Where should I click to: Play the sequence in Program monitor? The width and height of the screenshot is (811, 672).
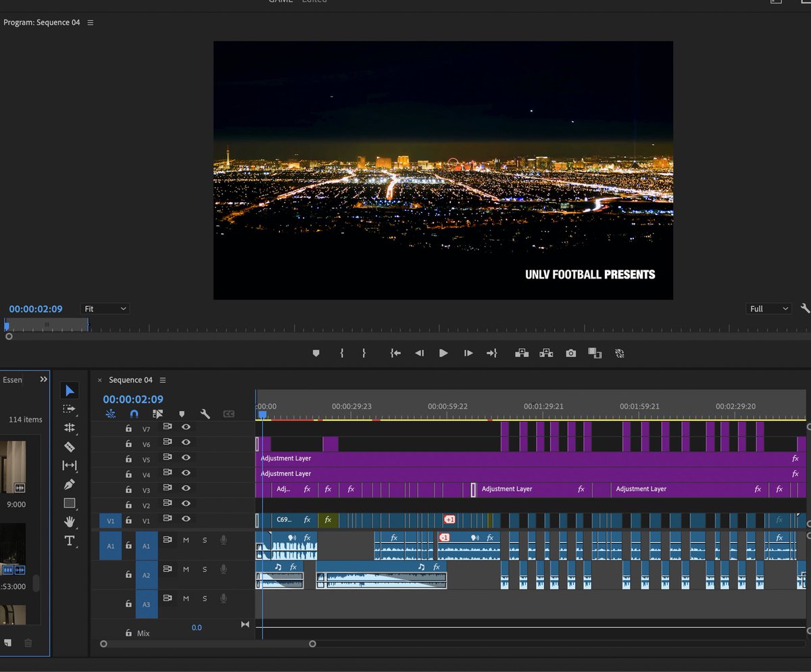(x=443, y=353)
